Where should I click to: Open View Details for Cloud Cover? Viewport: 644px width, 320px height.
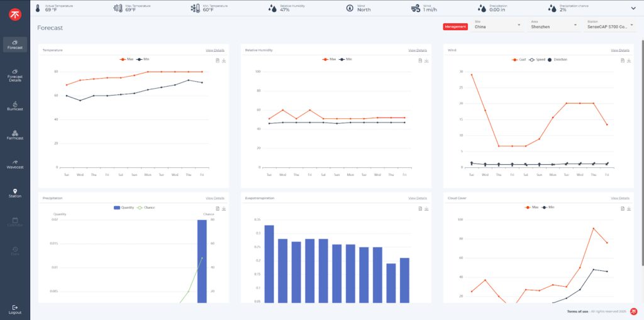click(x=619, y=198)
